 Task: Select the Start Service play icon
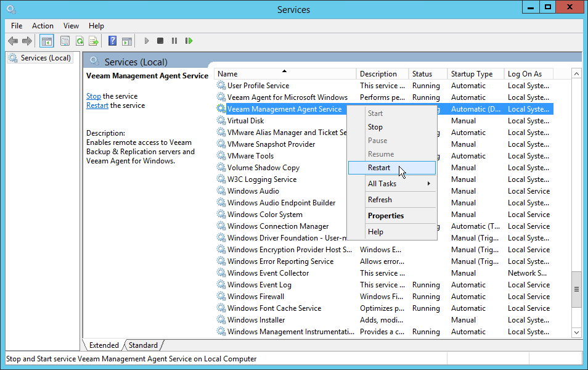coord(146,41)
